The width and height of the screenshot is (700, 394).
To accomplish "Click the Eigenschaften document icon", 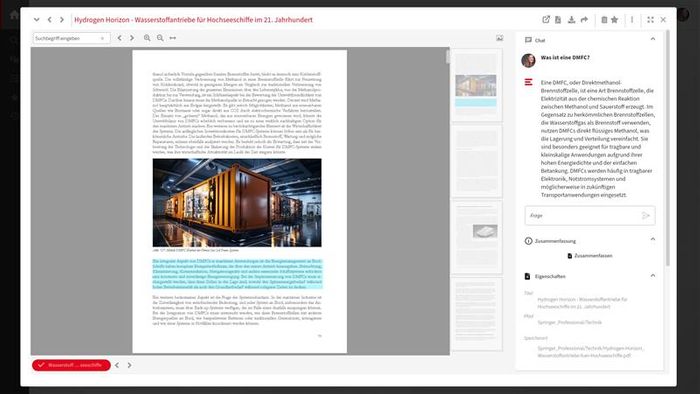I will pos(527,276).
